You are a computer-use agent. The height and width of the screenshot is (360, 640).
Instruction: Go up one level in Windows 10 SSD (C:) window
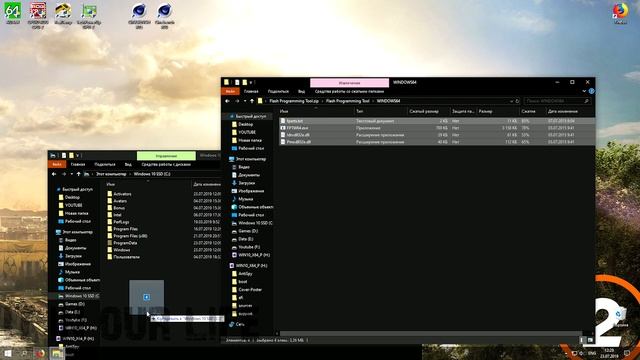78,174
